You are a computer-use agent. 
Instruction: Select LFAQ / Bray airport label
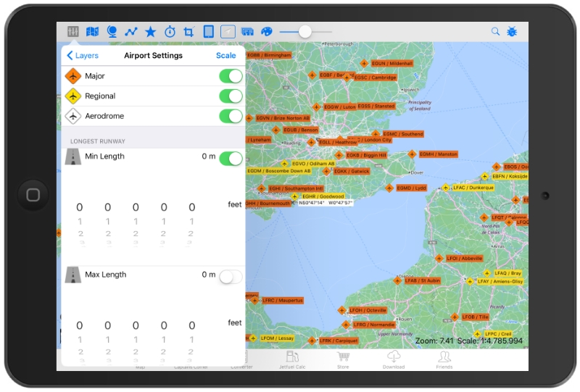(x=508, y=273)
